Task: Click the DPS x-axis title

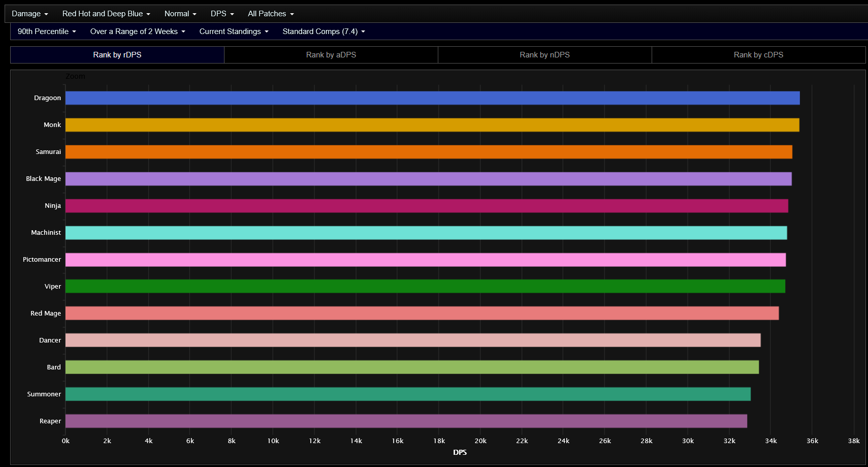Action: coord(460,452)
